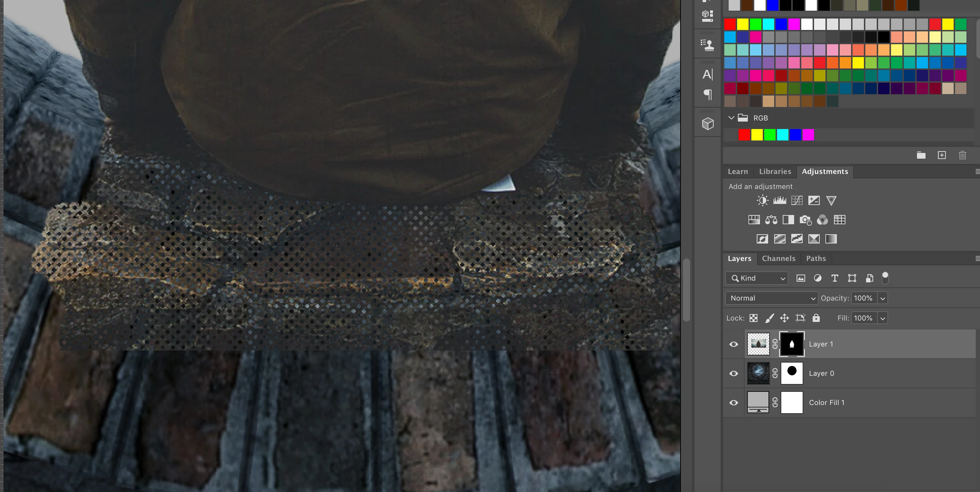Screen dimensions: 980x492
Task: Open the Normal blend mode dropdown
Action: [771, 298]
